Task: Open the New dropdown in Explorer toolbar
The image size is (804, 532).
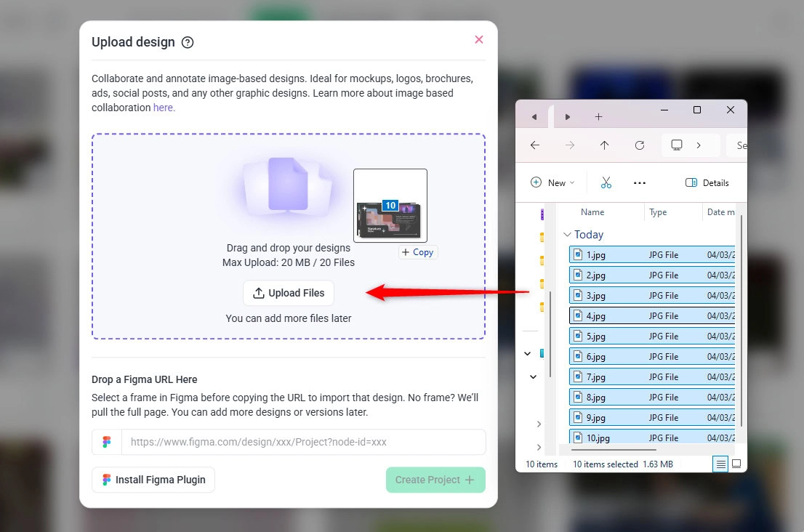Action: (x=552, y=182)
